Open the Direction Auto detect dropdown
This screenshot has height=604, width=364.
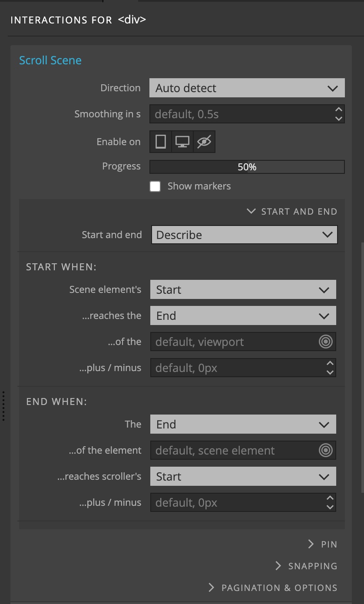[x=247, y=88]
